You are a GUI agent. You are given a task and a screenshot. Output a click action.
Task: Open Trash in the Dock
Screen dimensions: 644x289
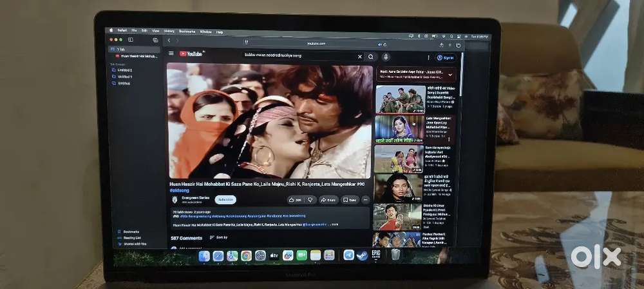395,254
